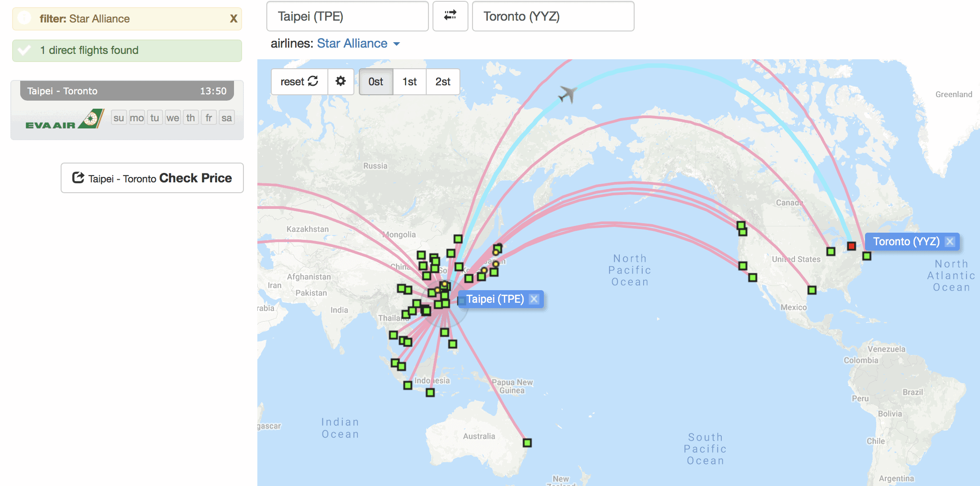Swap origin and destination airports
980x486 pixels.
pyautogui.click(x=450, y=16)
